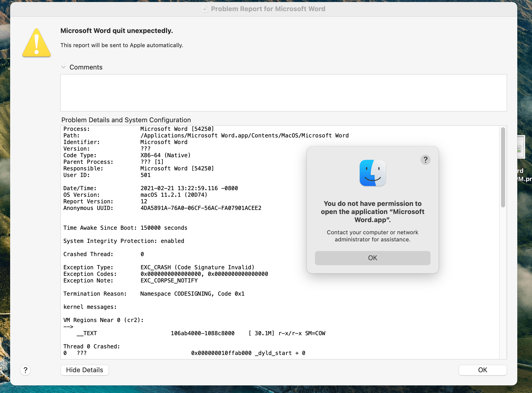Click the permission warning message text
The height and width of the screenshot is (393, 532).
[x=372, y=211]
